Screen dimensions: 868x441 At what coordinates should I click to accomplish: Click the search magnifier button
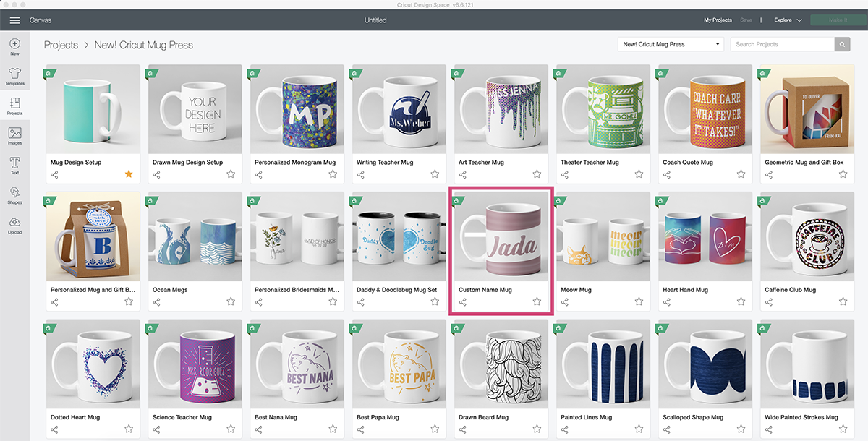843,44
